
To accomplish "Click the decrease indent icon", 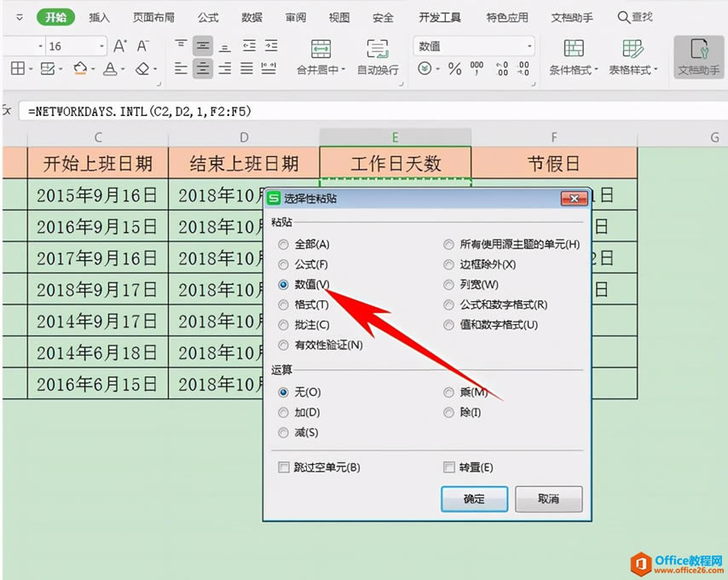I will tap(249, 45).
